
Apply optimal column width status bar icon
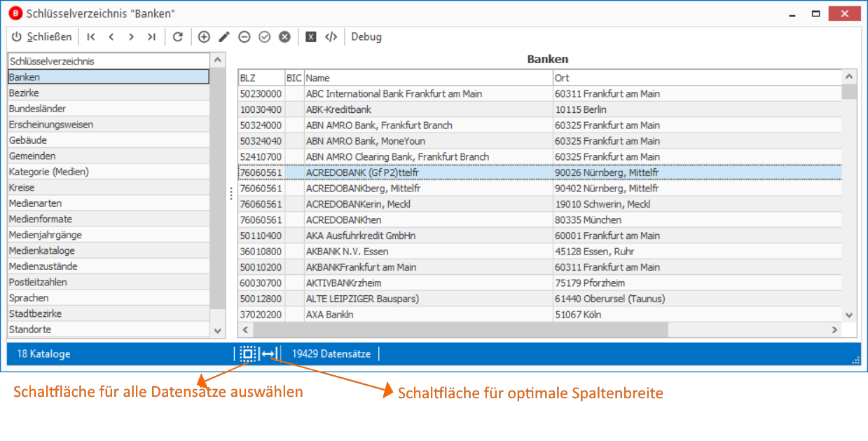pyautogui.click(x=268, y=354)
